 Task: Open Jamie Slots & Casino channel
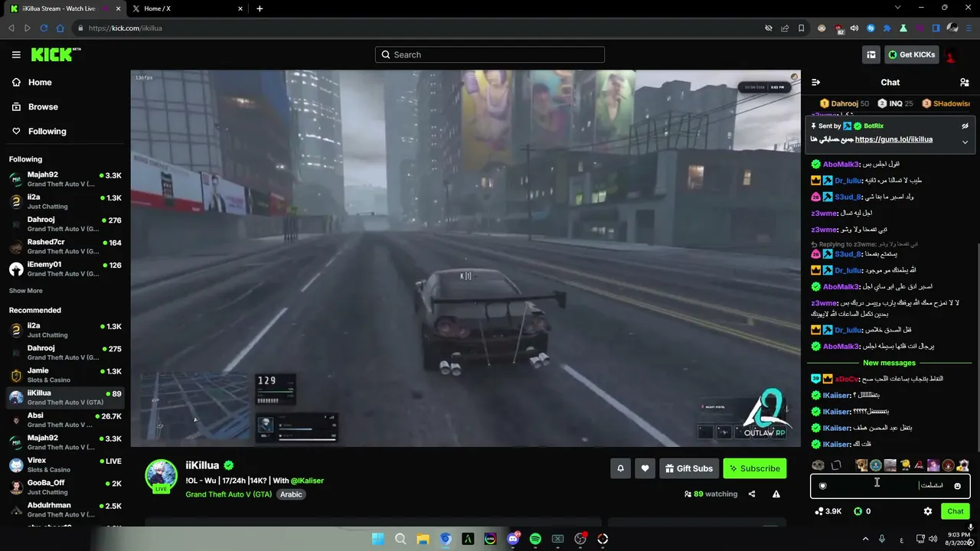(65, 375)
